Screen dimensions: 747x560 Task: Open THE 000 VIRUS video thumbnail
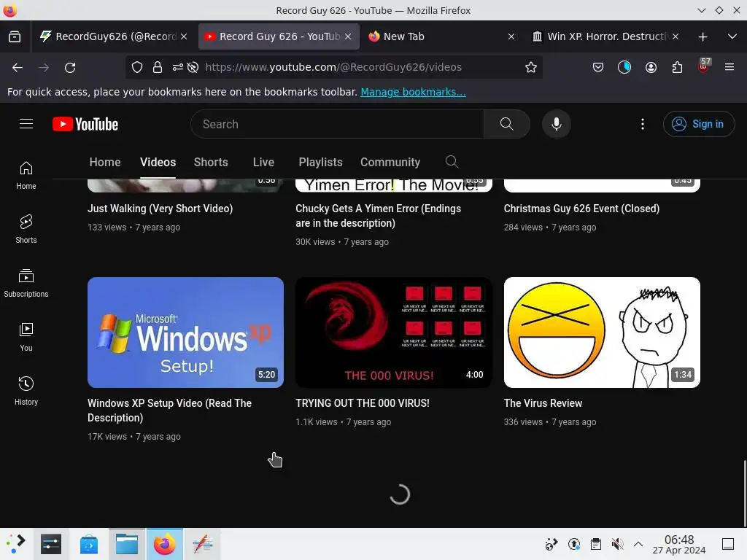[x=393, y=332]
